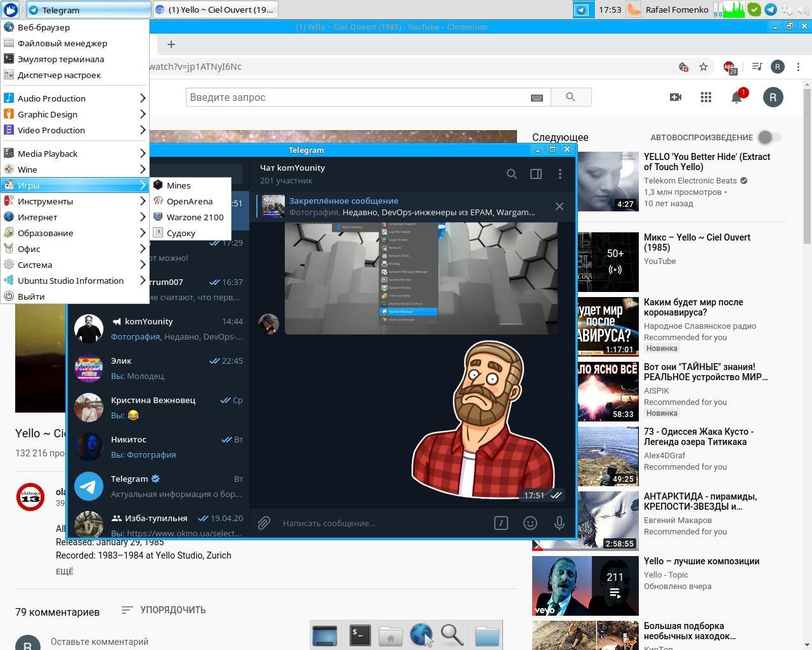Toggle Telegram right sidebar panel icon
Image resolution: width=812 pixels, height=650 pixels.
point(536,174)
